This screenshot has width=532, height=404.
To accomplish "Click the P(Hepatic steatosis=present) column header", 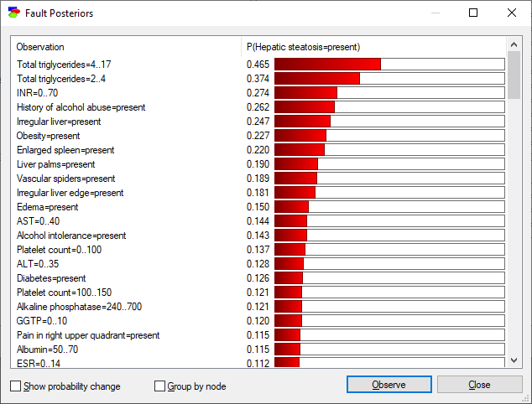I will click(373, 47).
